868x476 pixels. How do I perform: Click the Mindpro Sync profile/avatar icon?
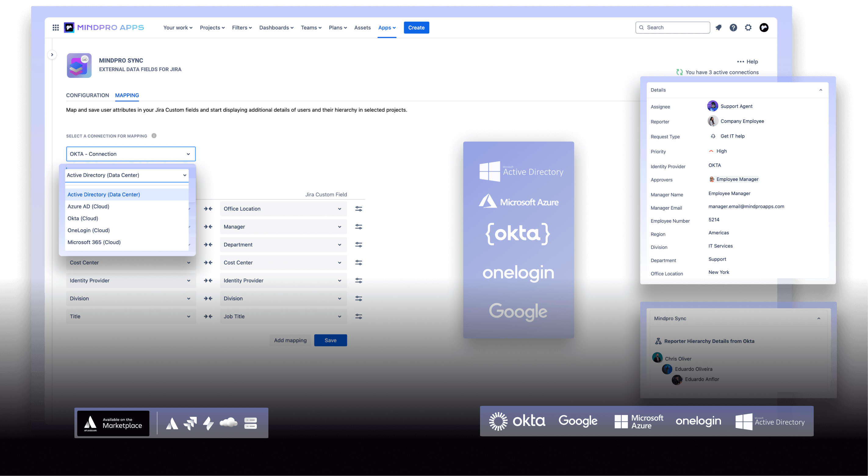point(79,64)
